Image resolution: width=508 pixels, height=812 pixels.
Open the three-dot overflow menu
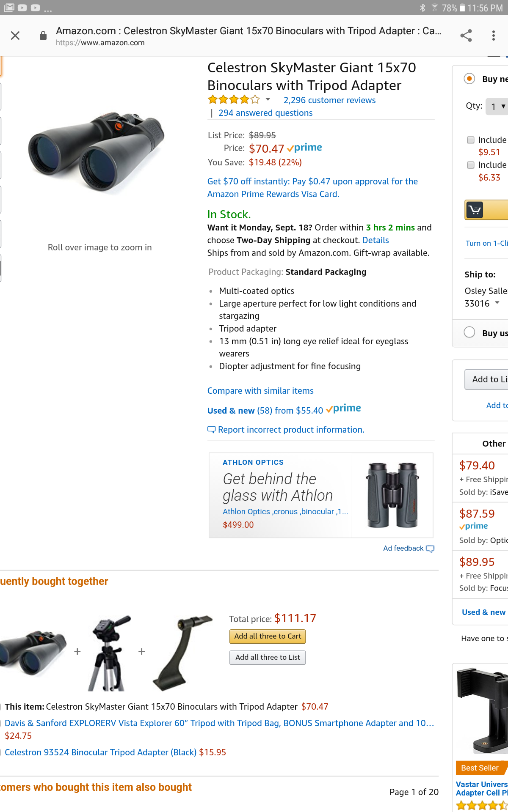(494, 36)
